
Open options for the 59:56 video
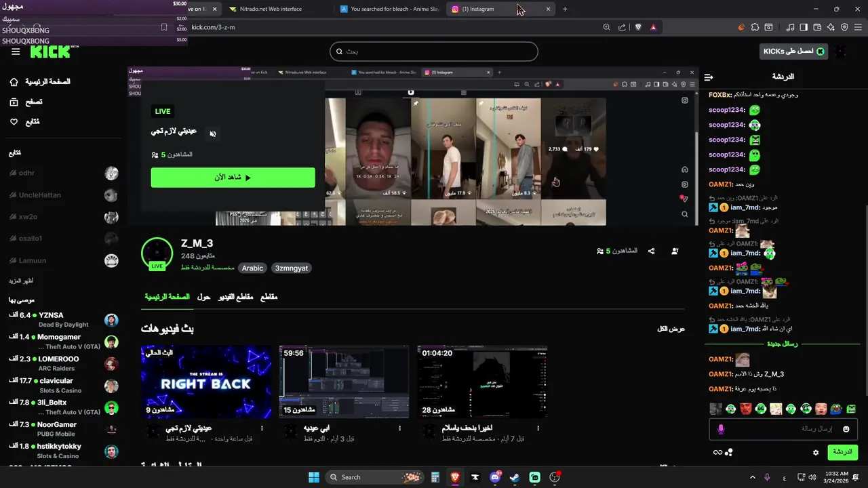(x=399, y=428)
